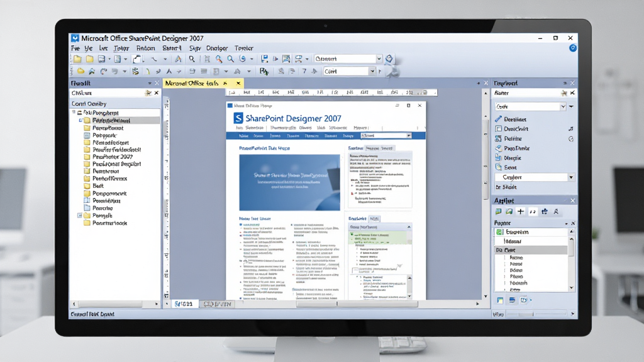Viewport: 644px width, 362px height.
Task: Click the person icon in Agtljet panel toolbar
Action: (x=556, y=211)
